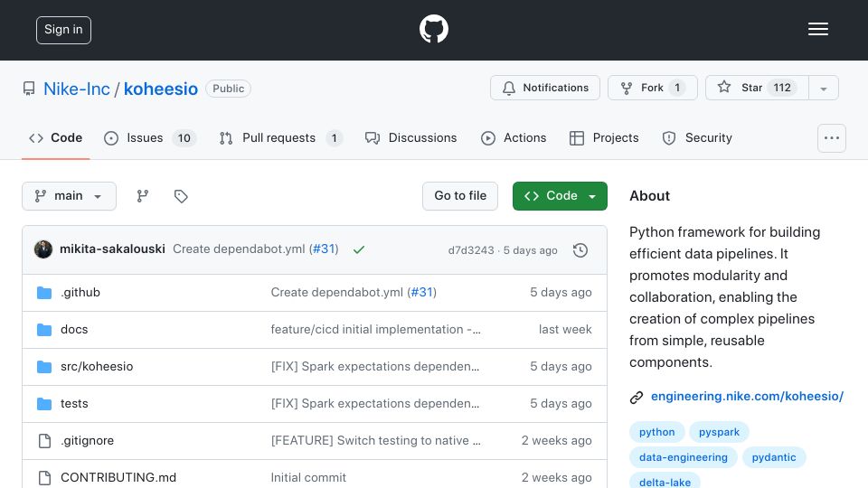This screenshot has height=488, width=868.
Task: Click the Sign in button
Action: click(63, 30)
